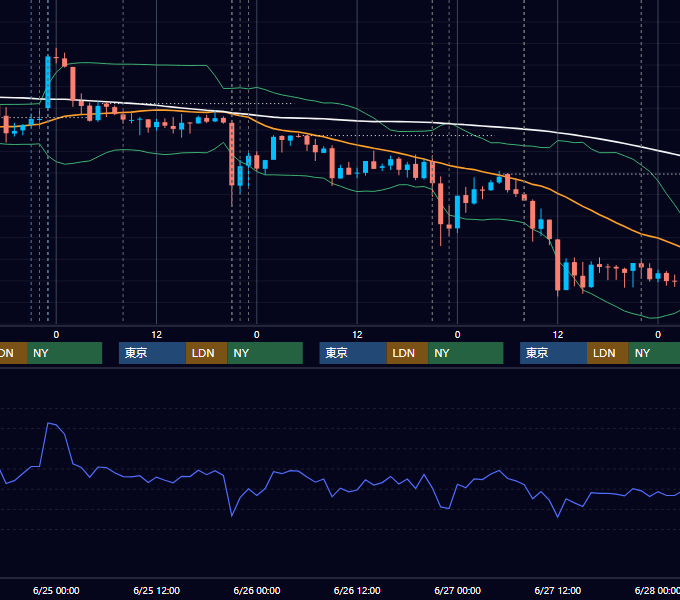Click hour label 12 above 6/26 12:00

(x=357, y=335)
